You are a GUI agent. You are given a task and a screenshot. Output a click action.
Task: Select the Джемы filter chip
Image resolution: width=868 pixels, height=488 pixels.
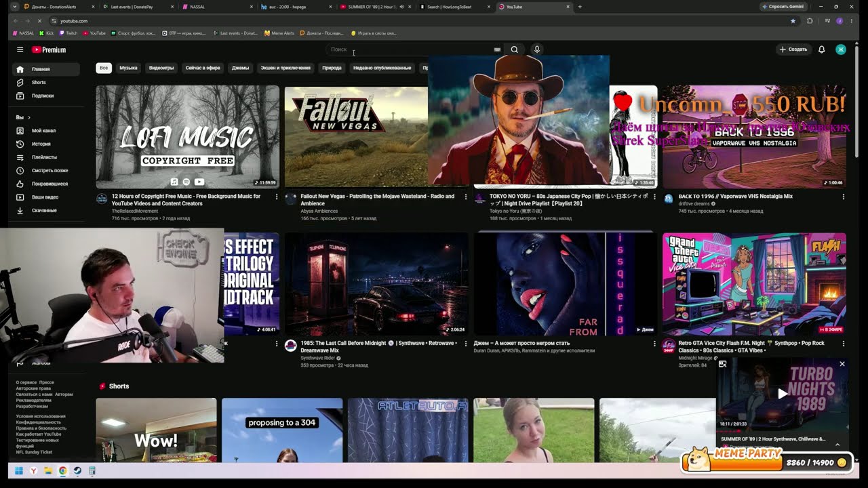[240, 68]
